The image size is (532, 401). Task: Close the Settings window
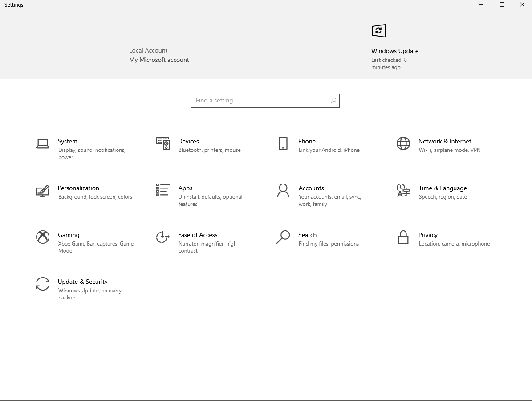[x=522, y=5]
